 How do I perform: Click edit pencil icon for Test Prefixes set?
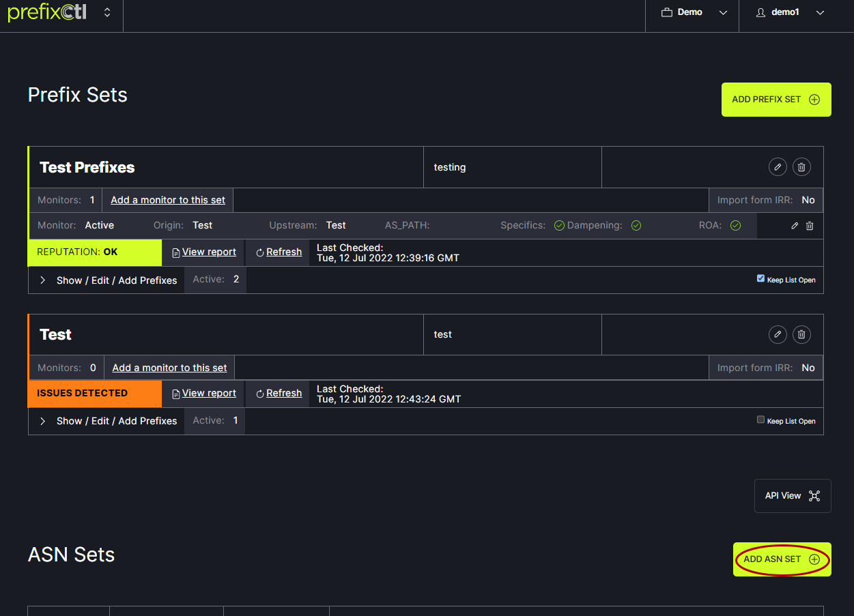coord(778,167)
